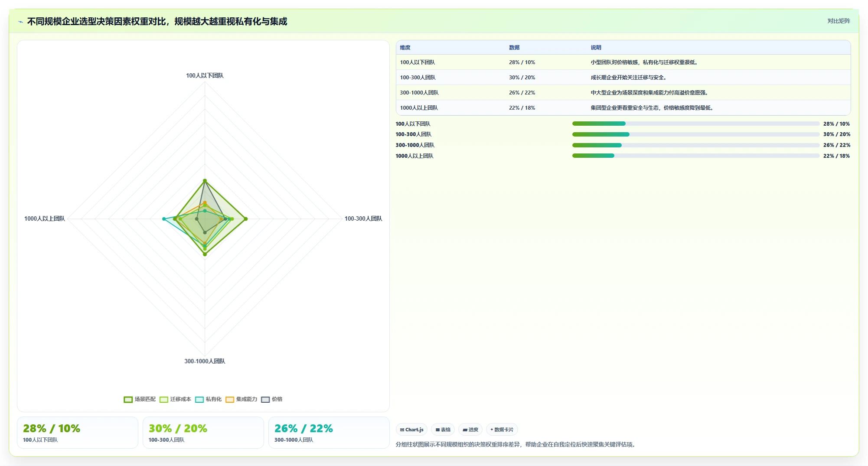
Task: Click progress value 22% / 18% label
Action: point(837,156)
